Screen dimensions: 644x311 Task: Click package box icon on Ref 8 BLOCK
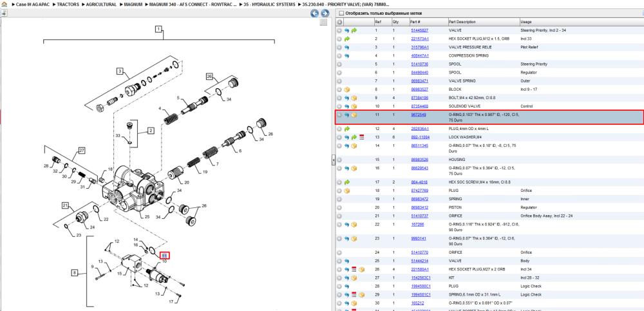[346, 90]
